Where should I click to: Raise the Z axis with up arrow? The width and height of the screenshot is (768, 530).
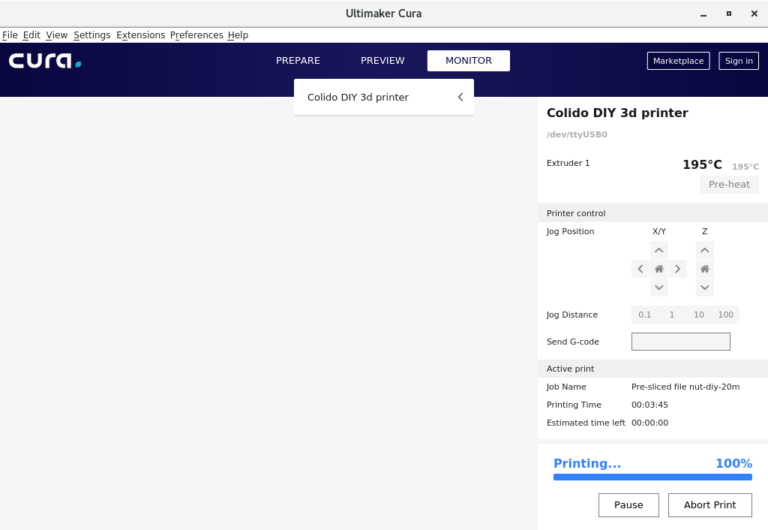pyautogui.click(x=705, y=250)
